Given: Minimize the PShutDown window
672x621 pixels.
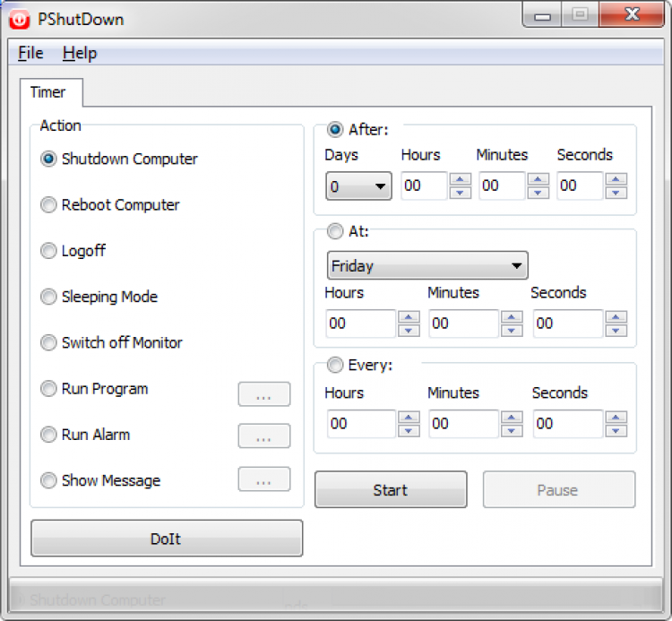Looking at the screenshot, I should [543, 15].
